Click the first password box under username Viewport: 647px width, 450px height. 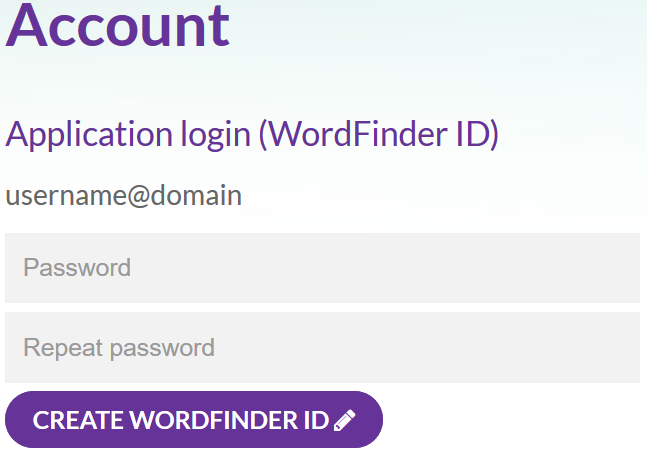[x=322, y=268]
